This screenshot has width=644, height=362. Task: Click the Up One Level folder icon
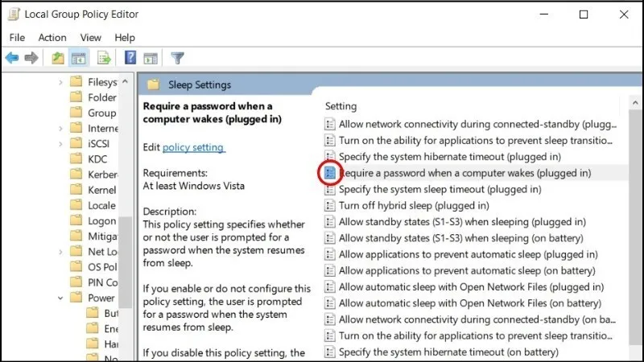click(58, 58)
